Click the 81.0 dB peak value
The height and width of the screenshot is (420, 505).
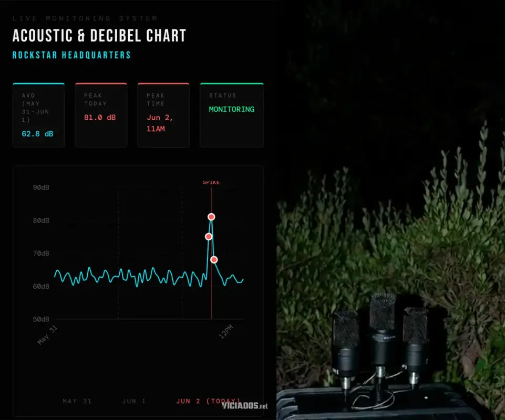tap(100, 118)
